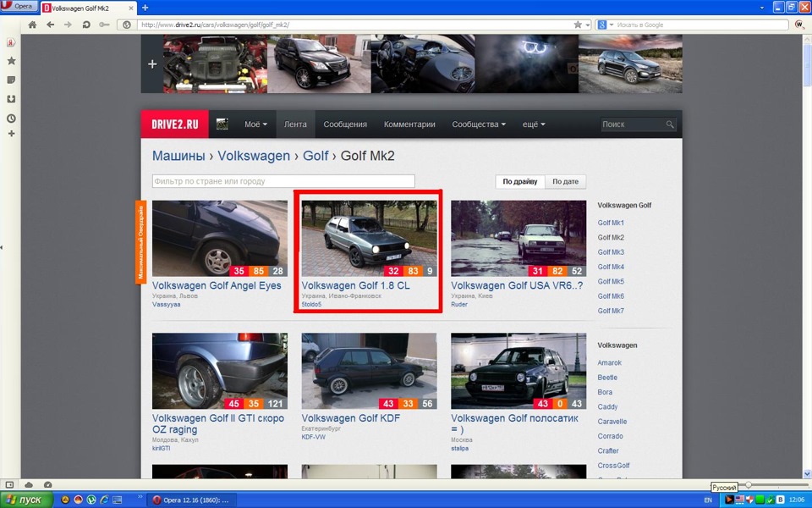Click EN language indicator in tray
Image resolution: width=812 pixels, height=508 pixels.
[x=708, y=500]
